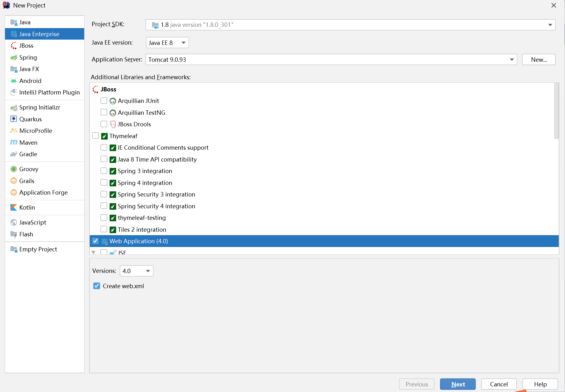Choose the Spring leaf icon
Image resolution: width=565 pixels, height=392 pixels.
click(x=14, y=57)
